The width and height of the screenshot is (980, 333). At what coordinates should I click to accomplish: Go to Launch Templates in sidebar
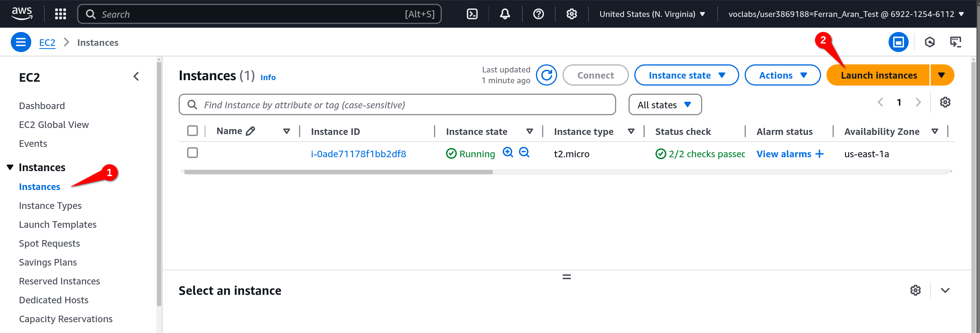(x=57, y=225)
